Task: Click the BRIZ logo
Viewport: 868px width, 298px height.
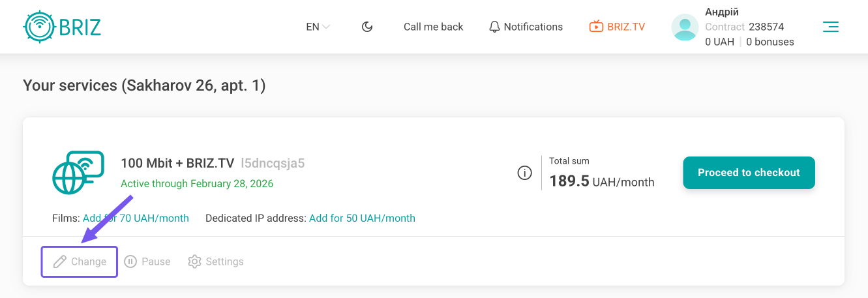Action: [63, 27]
